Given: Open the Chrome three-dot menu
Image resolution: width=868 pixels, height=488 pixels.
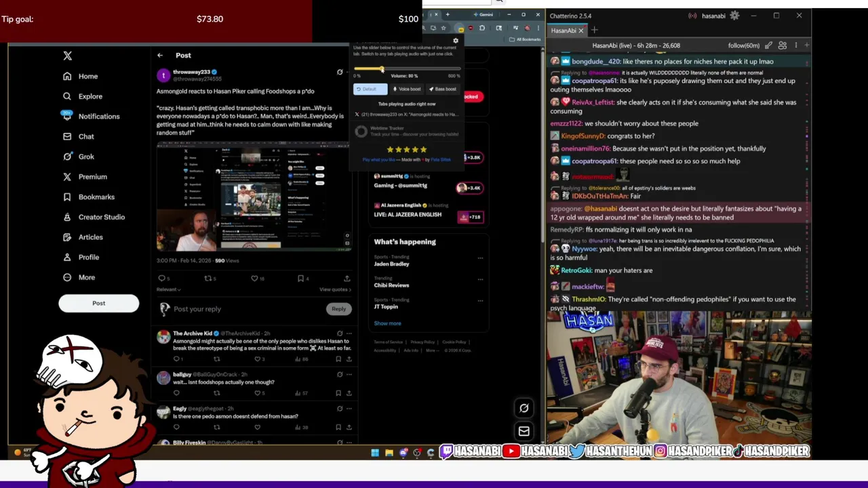Looking at the screenshot, I should pyautogui.click(x=539, y=28).
